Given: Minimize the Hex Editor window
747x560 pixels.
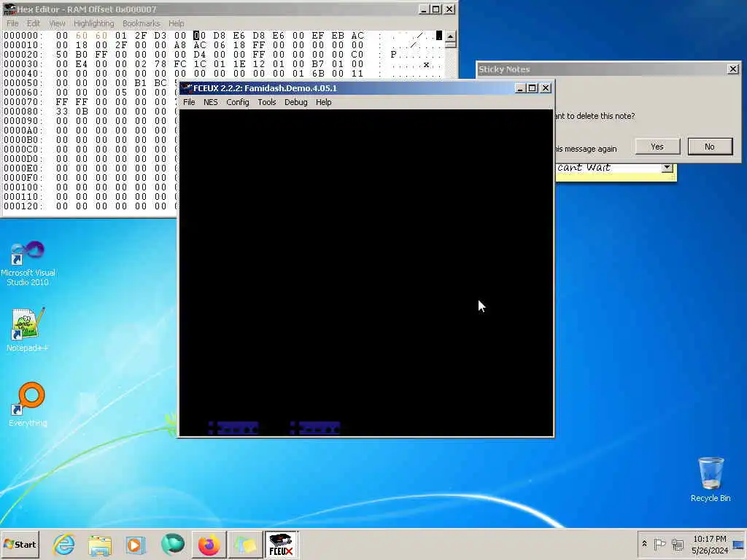Looking at the screenshot, I should coord(424,9).
